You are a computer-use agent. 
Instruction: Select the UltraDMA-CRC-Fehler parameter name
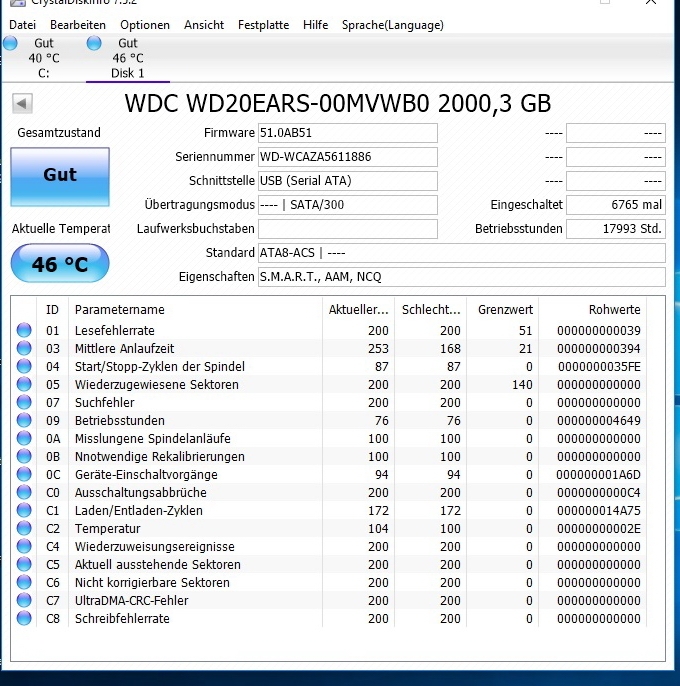(132, 600)
